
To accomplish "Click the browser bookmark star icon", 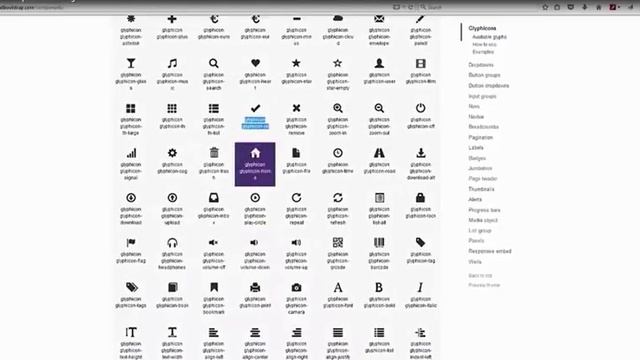I will point(545,7).
